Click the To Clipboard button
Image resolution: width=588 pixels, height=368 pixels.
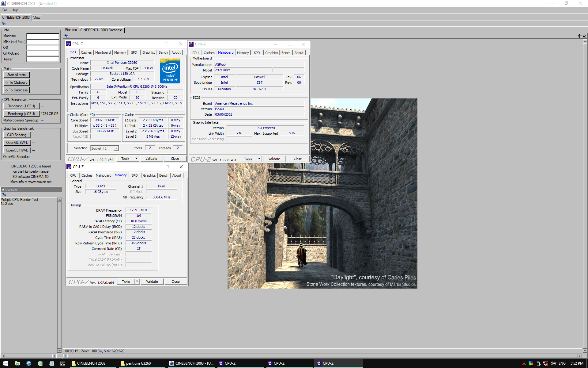pos(17,82)
